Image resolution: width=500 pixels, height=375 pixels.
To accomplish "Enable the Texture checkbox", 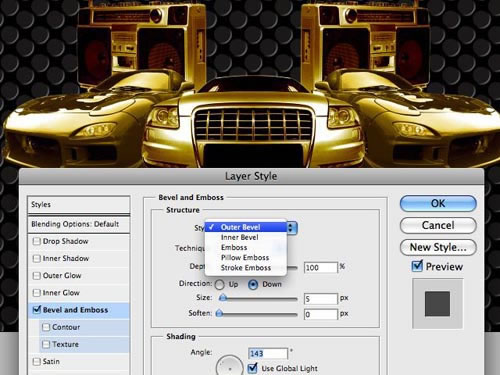I will [x=46, y=344].
